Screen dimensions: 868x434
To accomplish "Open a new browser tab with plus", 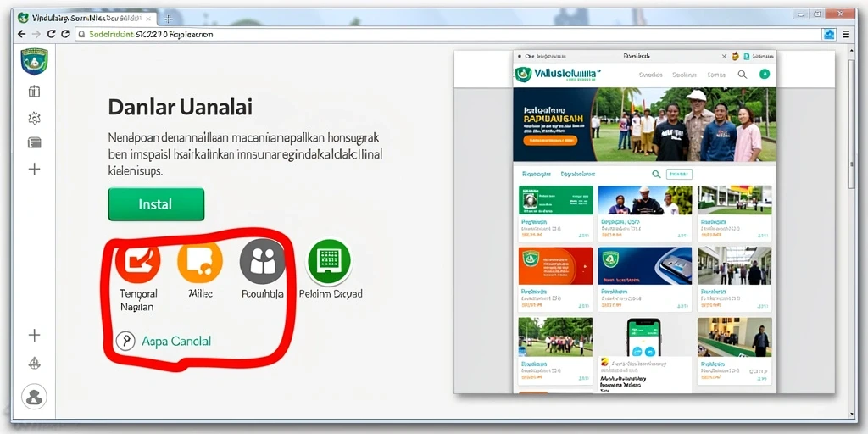I will (169, 19).
